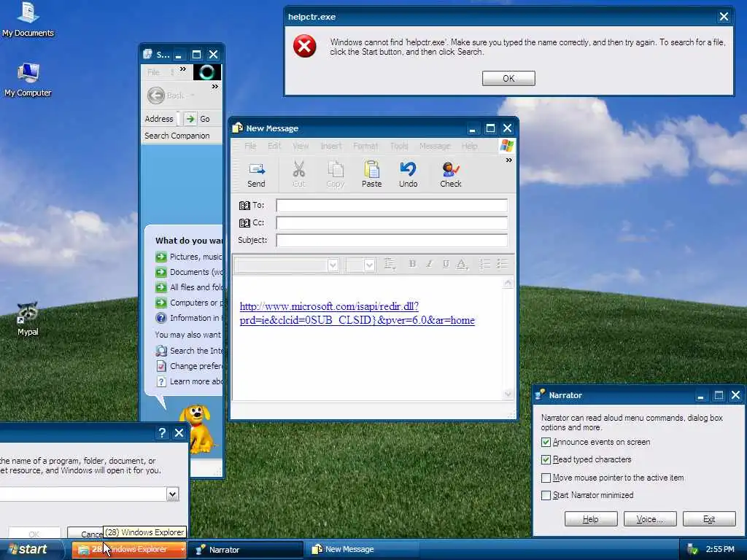Toggle Italic formatting in message editor
747x560 pixels.
tap(429, 264)
